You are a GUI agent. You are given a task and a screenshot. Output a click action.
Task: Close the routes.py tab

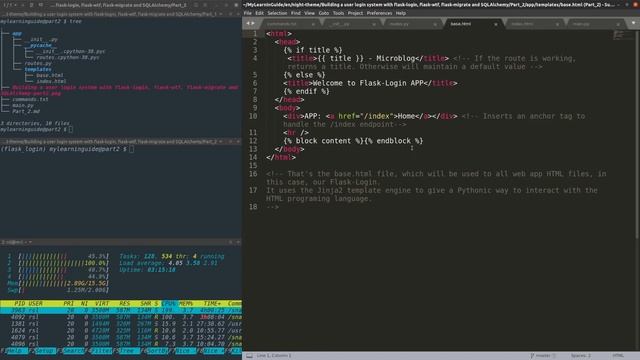(435, 24)
